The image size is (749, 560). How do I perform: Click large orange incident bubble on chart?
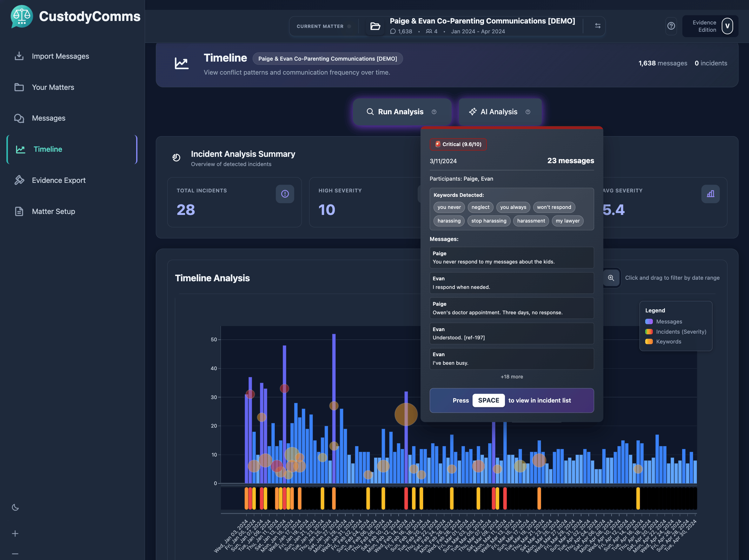coord(406,414)
